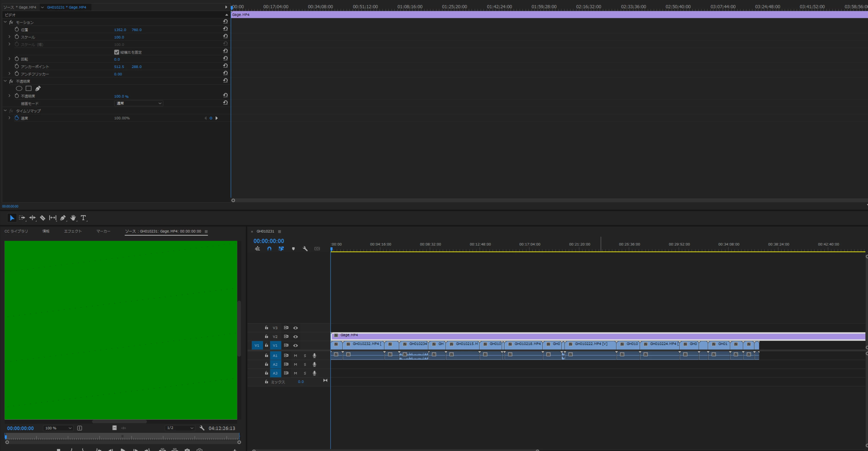Mute audio track A1
This screenshot has height=451, width=868.
tap(296, 356)
